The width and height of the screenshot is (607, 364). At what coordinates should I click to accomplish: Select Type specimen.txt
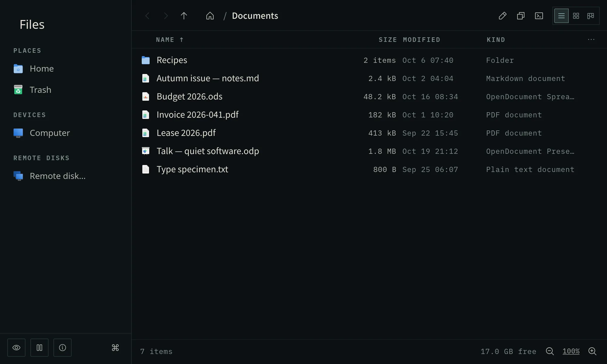pos(192,169)
